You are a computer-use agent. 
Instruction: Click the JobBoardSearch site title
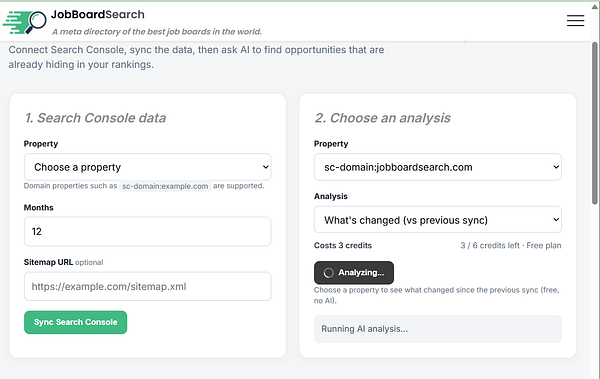point(98,14)
